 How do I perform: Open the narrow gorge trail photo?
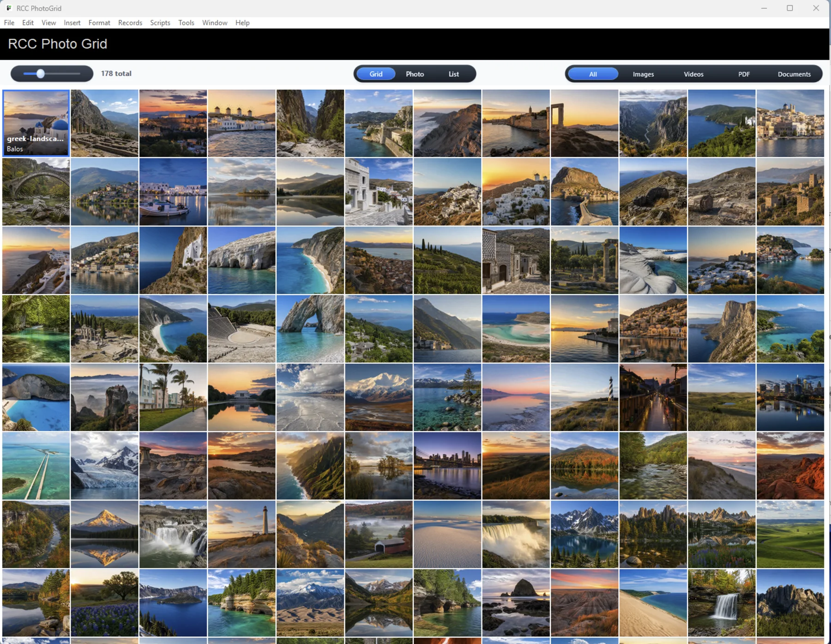tap(310, 123)
